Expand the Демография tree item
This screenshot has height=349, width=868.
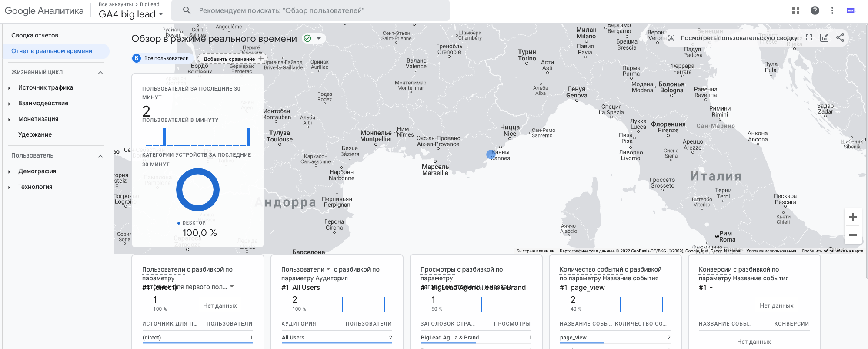pos(9,171)
